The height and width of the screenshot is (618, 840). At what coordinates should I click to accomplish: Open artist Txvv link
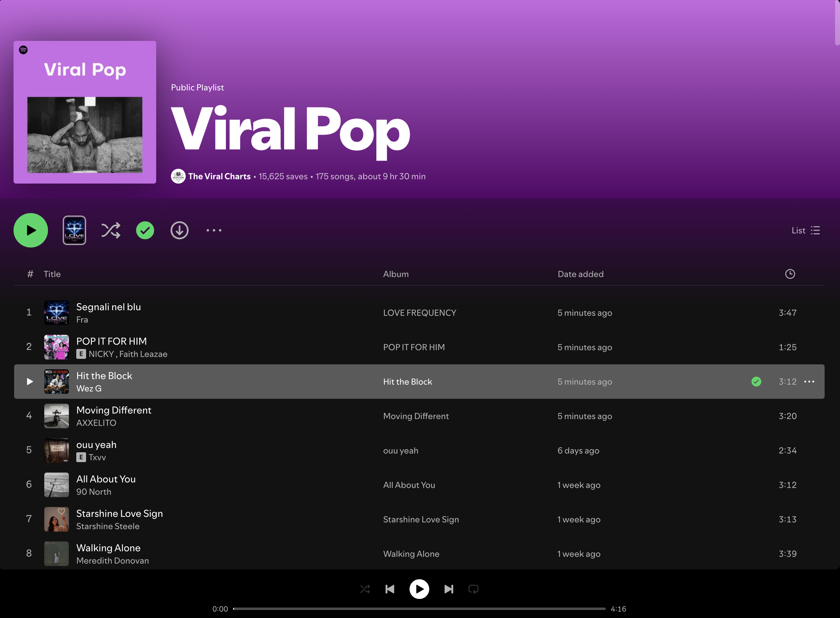[x=97, y=457]
